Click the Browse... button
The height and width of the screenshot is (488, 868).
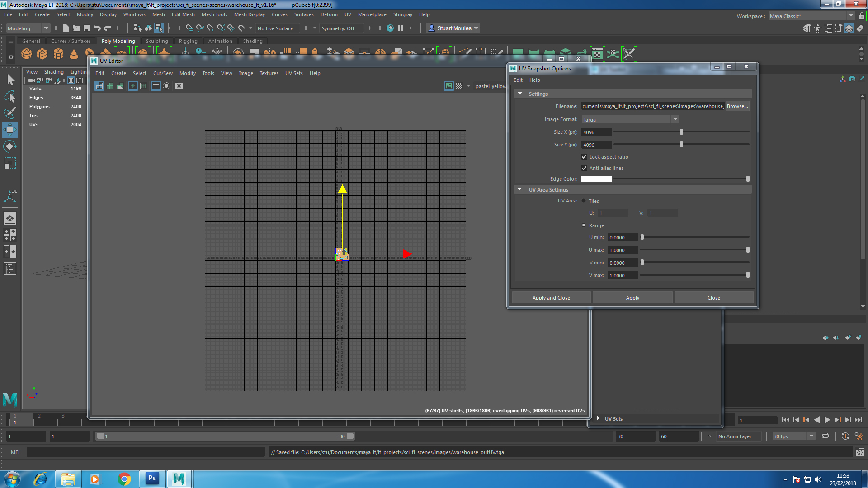click(737, 106)
